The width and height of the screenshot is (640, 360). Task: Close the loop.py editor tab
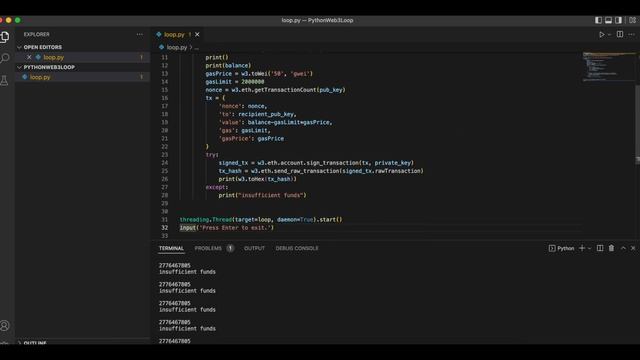[197, 35]
